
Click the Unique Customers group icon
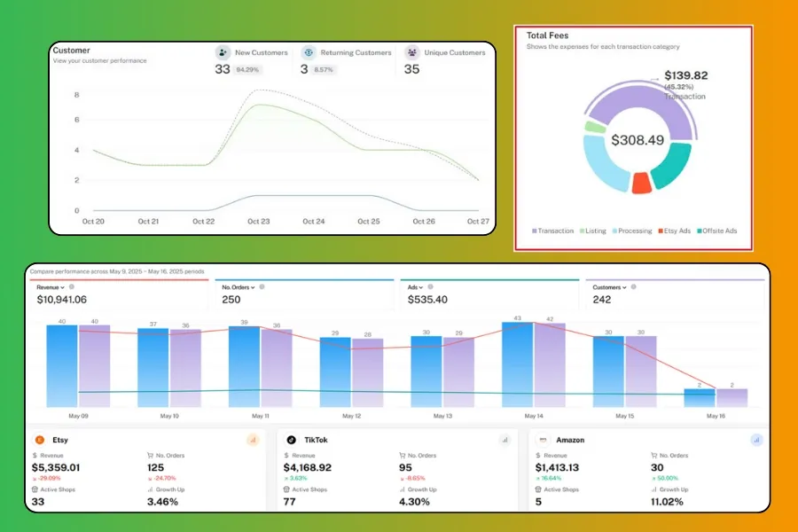tap(411, 52)
